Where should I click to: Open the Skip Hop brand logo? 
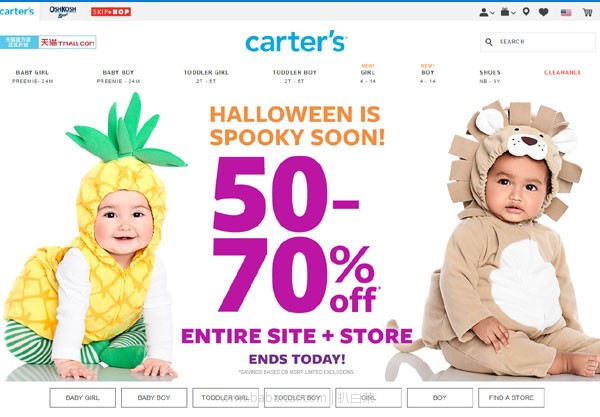pyautogui.click(x=111, y=12)
